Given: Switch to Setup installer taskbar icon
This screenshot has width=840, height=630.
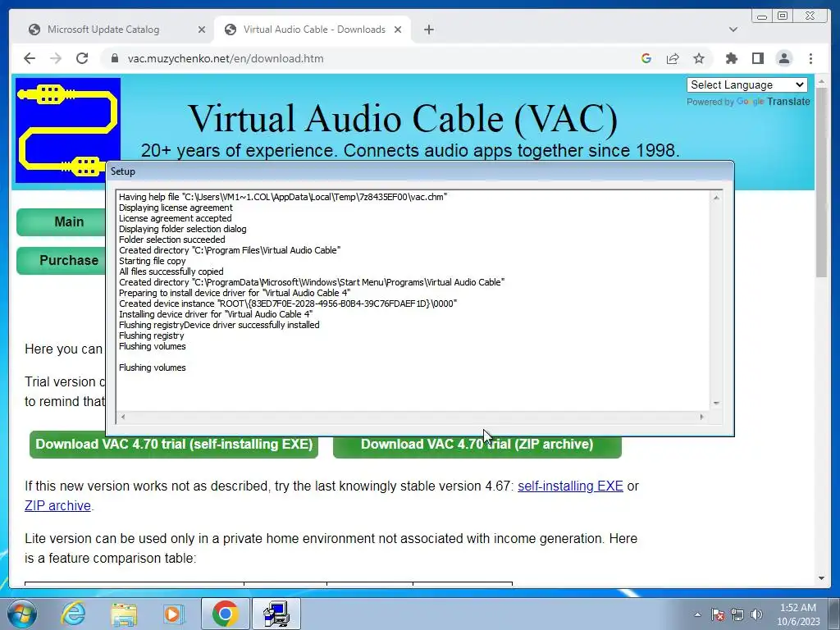Looking at the screenshot, I should (x=276, y=614).
